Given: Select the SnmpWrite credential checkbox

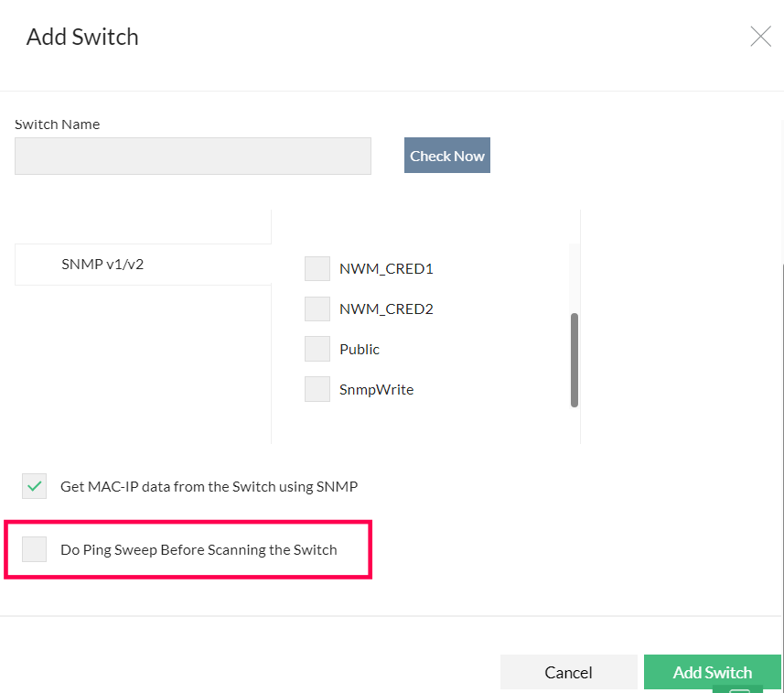Looking at the screenshot, I should [317, 389].
